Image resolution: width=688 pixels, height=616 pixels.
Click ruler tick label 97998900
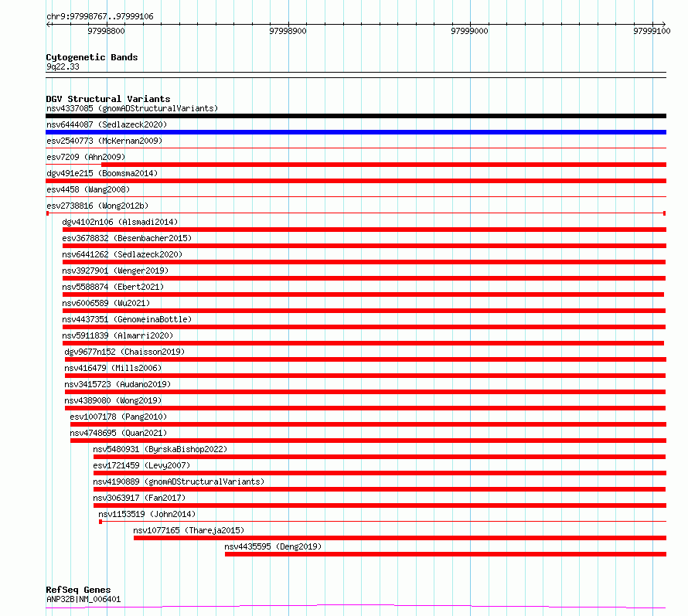pyautogui.click(x=288, y=31)
